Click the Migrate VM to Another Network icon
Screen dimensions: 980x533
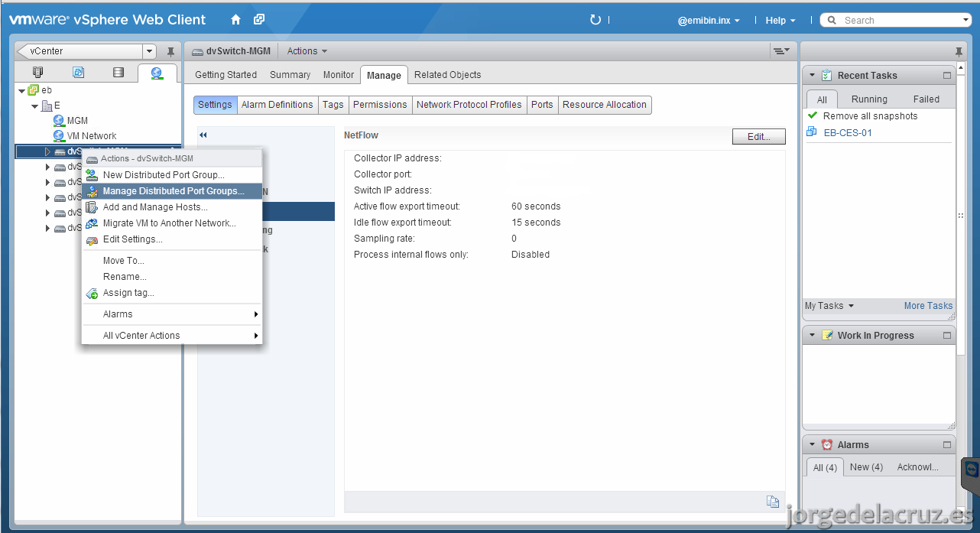(92, 223)
